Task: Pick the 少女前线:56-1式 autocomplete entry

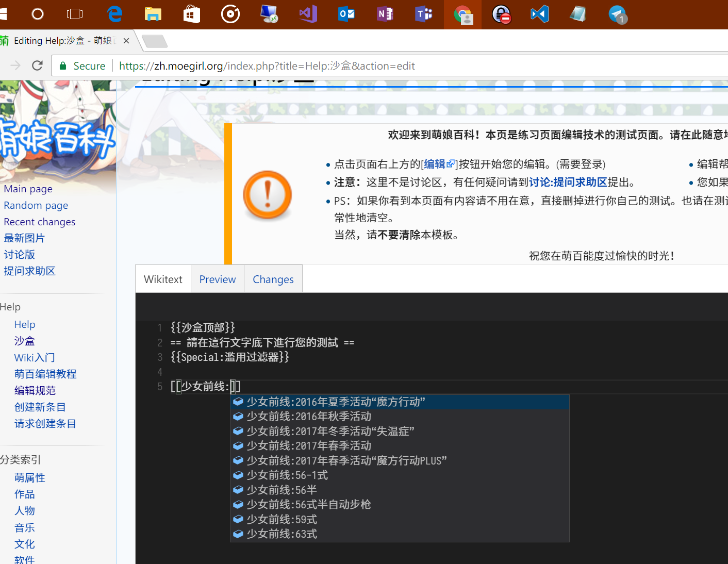Action: pyautogui.click(x=287, y=475)
